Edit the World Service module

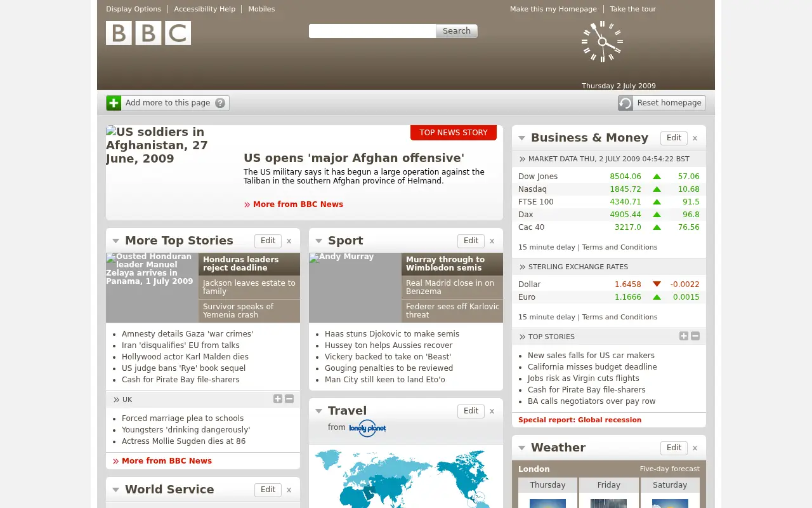[268, 490]
